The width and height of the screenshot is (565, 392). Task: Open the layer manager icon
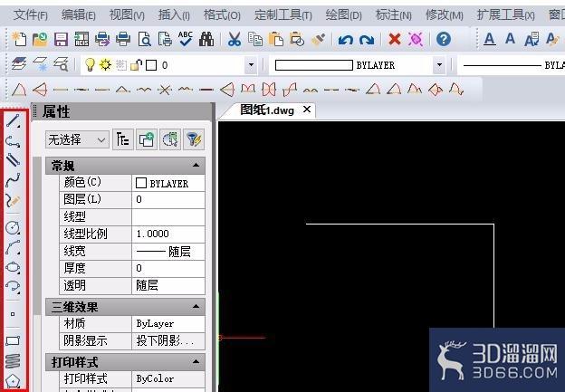(19, 64)
